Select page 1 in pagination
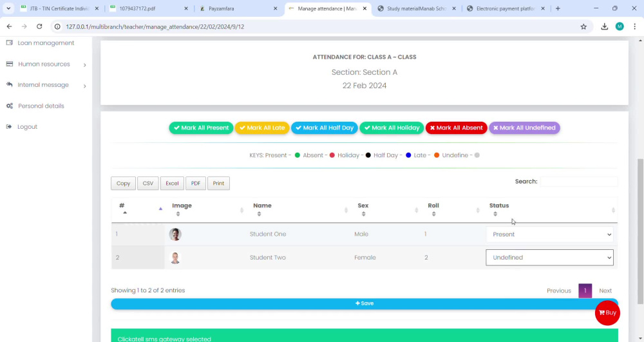Image resolution: width=644 pixels, height=342 pixels. (585, 290)
